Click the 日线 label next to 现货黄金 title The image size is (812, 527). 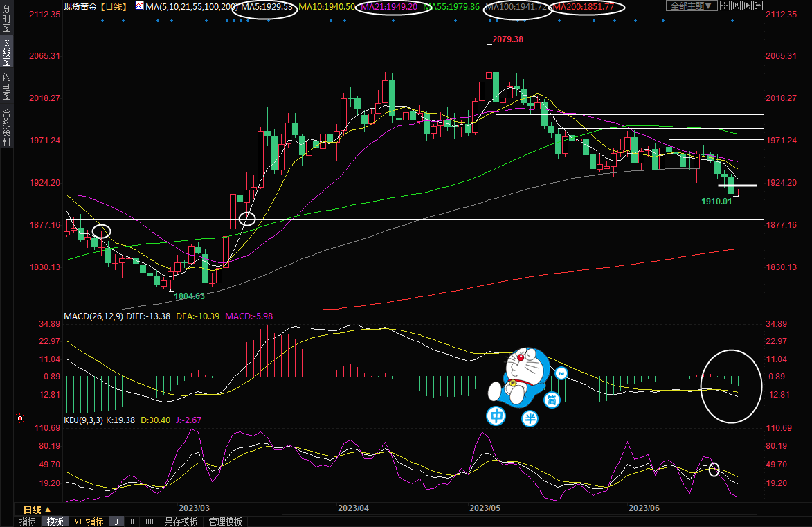(114, 6)
